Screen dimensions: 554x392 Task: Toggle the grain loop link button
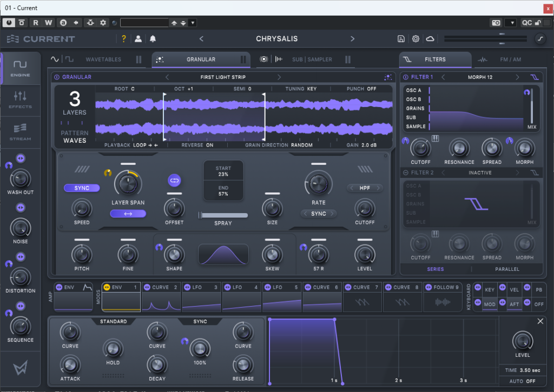click(x=174, y=180)
